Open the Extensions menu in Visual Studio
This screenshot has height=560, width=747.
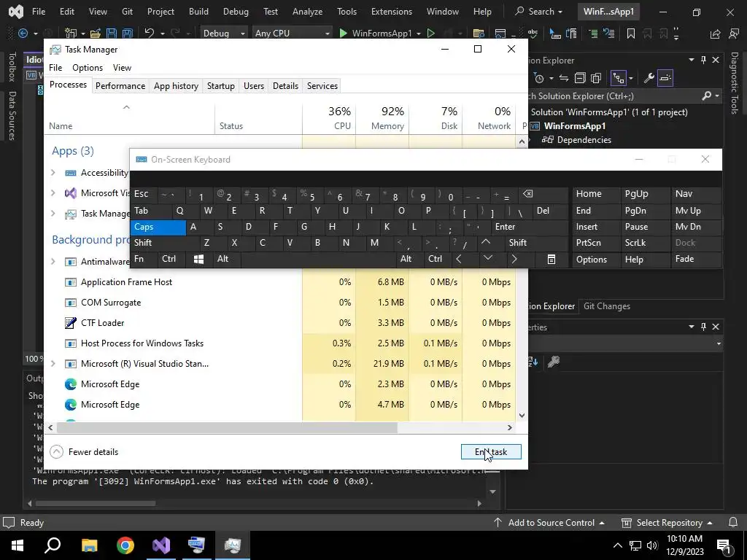coord(392,12)
